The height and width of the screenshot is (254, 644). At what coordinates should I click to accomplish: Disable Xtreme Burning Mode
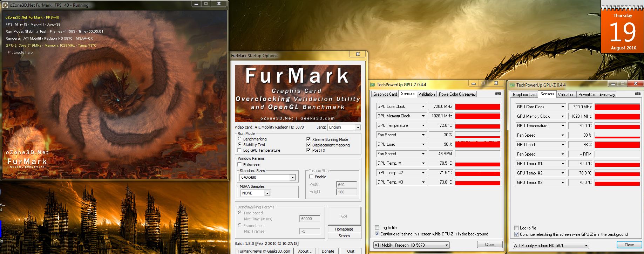(x=309, y=139)
